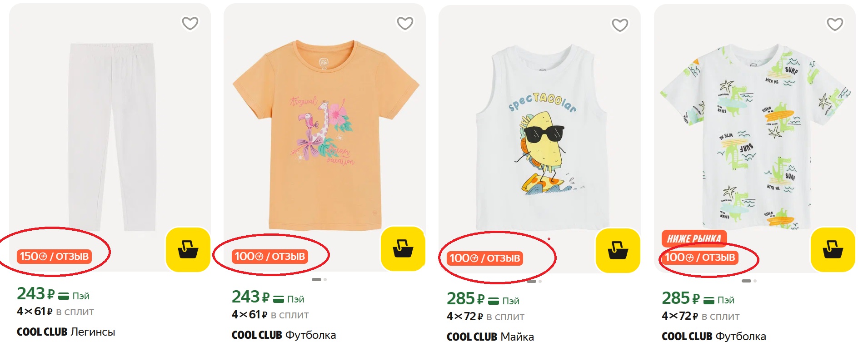The width and height of the screenshot is (868, 342).
Task: Toggle heart on orange giraffe t-shirt
Action: pyautogui.click(x=405, y=23)
